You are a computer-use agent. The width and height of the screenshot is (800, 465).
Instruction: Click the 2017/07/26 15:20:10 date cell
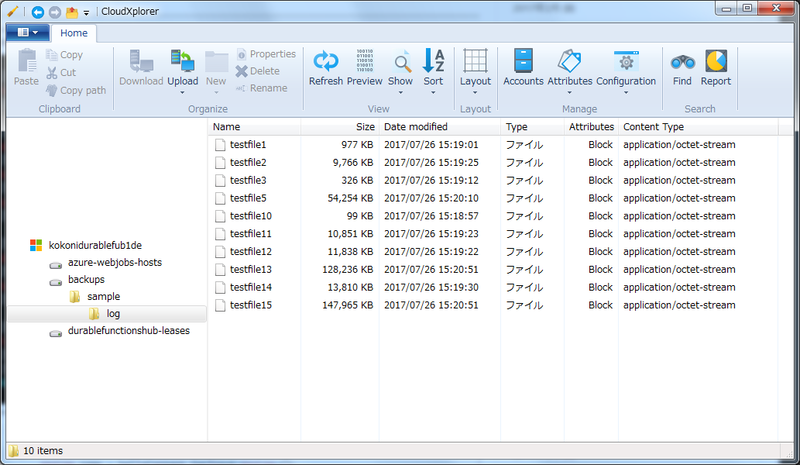(431, 199)
